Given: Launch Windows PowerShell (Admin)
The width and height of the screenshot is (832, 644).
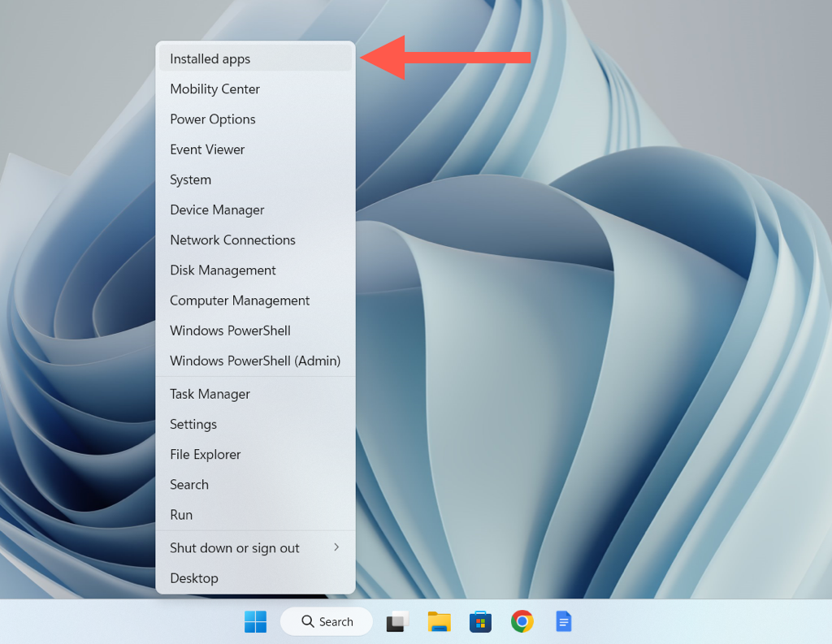Looking at the screenshot, I should 255,361.
